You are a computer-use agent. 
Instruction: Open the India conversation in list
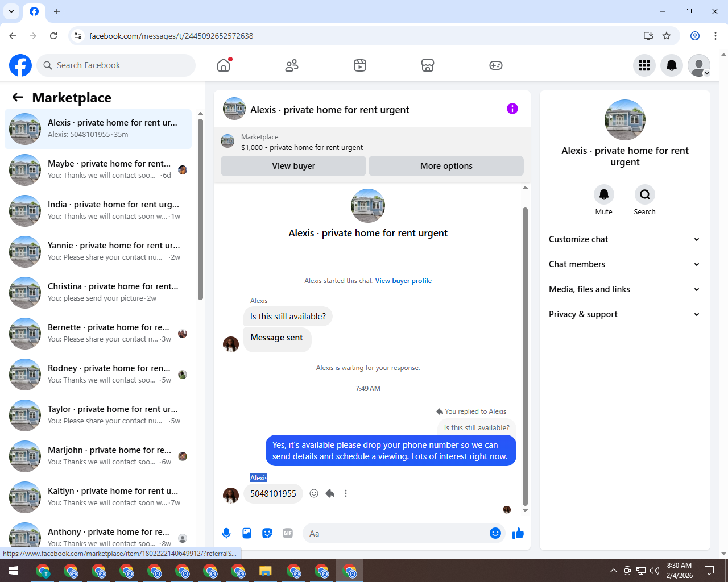click(x=98, y=211)
